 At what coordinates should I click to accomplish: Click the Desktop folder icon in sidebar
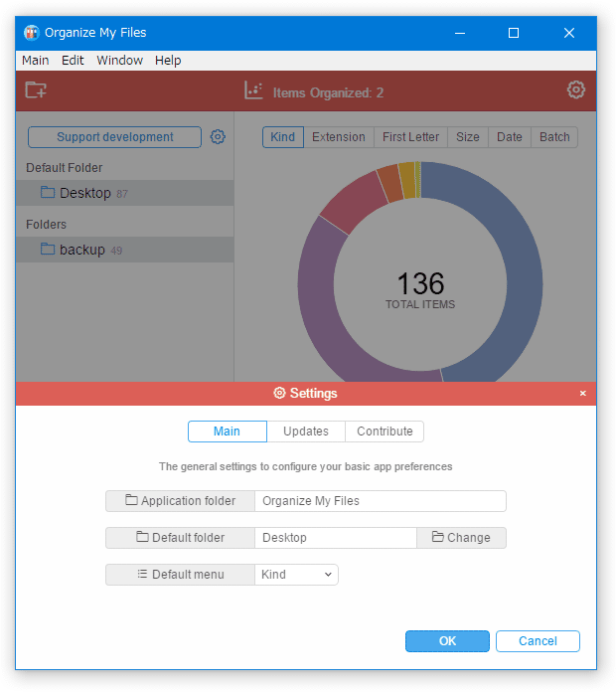[x=48, y=193]
